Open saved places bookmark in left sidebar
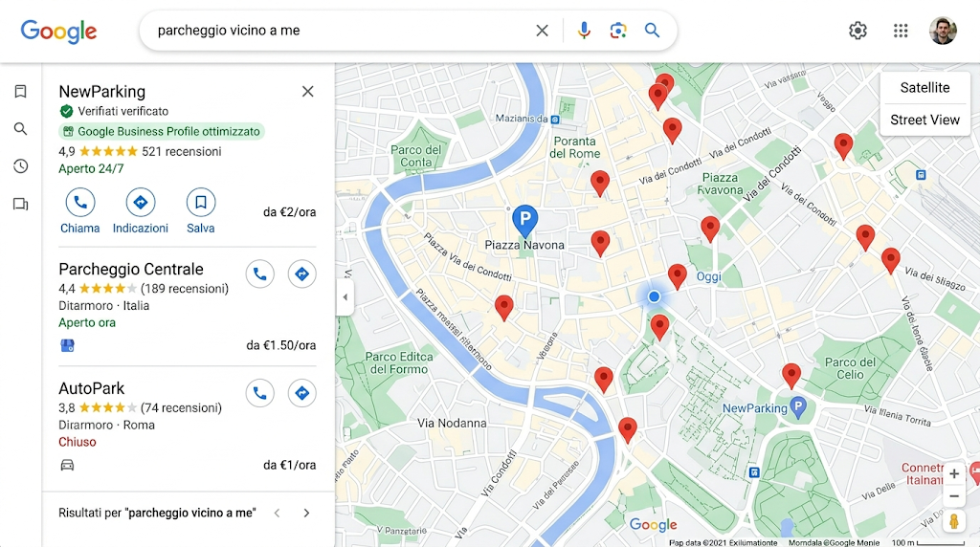The width and height of the screenshot is (980, 547). pos(21,92)
